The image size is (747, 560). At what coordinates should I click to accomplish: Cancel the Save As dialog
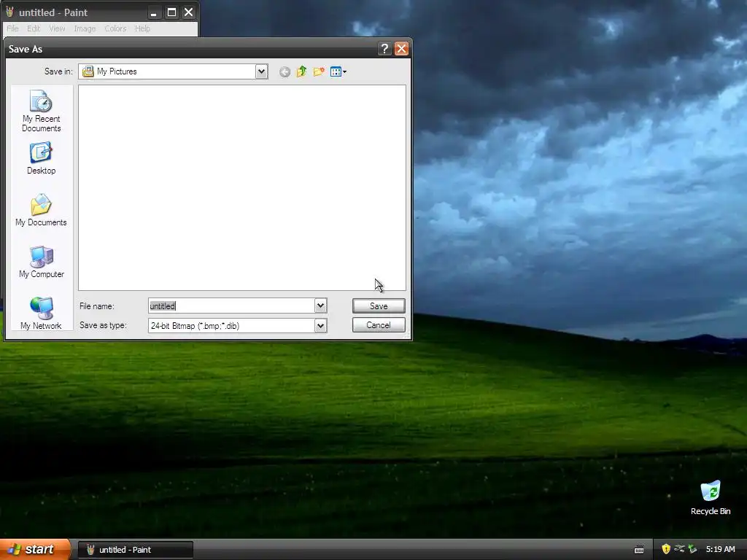tap(379, 325)
